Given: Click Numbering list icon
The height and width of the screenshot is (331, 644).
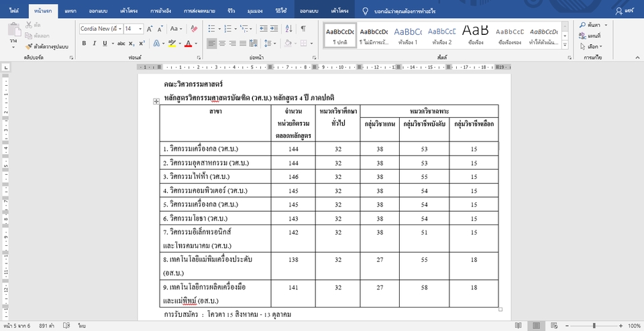Looking at the screenshot, I should [228, 29].
